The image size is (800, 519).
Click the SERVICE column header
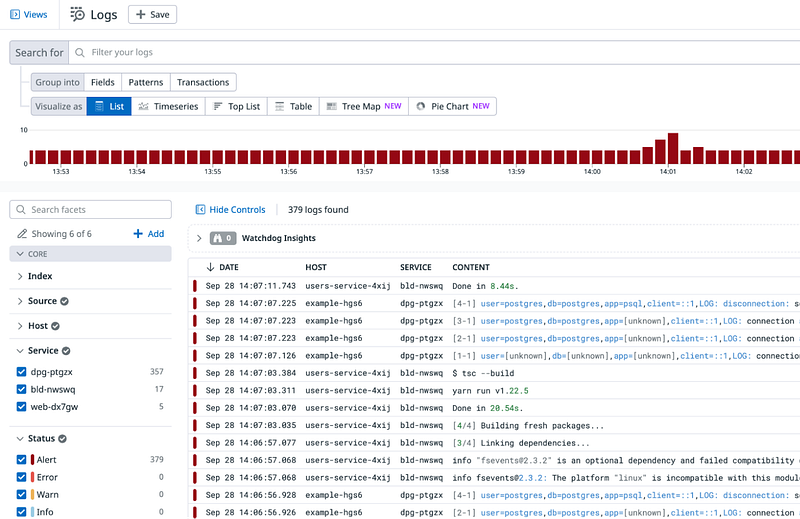416,267
